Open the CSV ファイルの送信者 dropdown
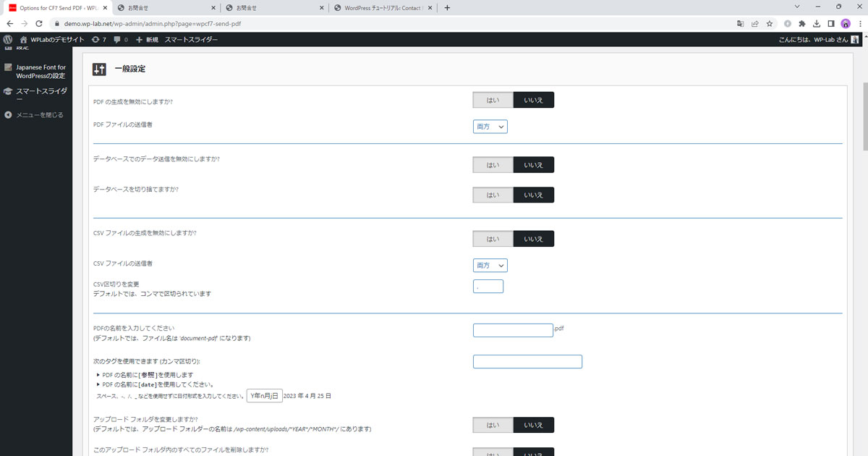The height and width of the screenshot is (456, 868). 490,266
